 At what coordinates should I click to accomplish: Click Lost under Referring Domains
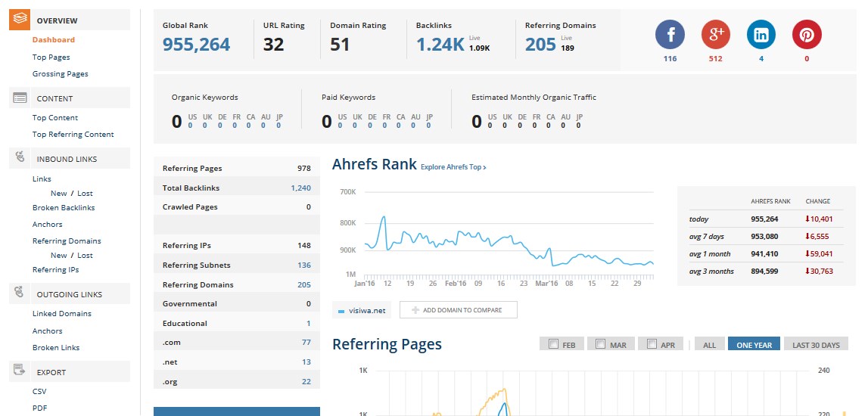[x=85, y=255]
